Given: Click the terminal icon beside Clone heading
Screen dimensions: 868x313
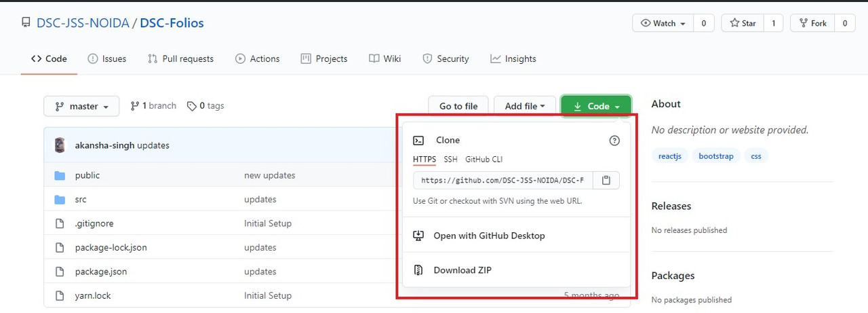Looking at the screenshot, I should pyautogui.click(x=419, y=141).
